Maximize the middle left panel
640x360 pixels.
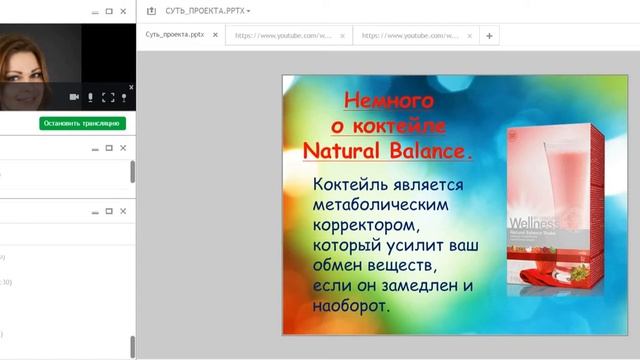[x=109, y=148]
